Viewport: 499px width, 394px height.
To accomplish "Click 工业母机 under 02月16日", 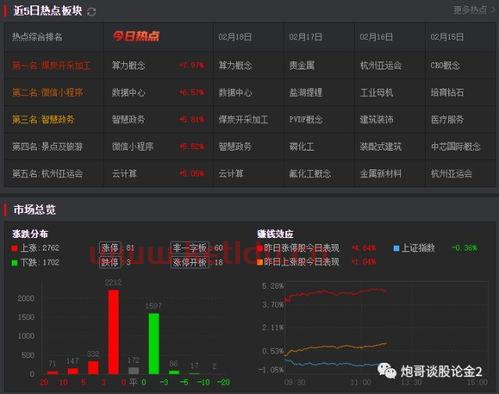I will 377,92.
